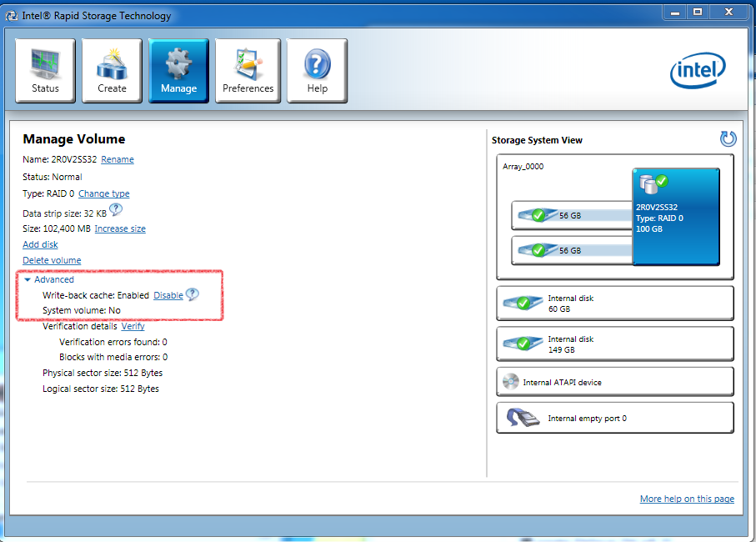
Task: Select the 2R0V2SS32 RAID 0 volume tile
Action: 676,217
